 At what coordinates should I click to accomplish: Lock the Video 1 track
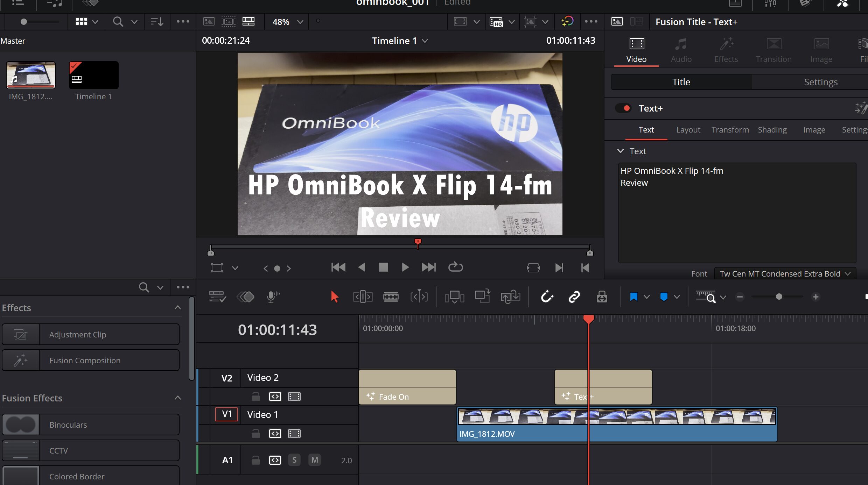point(256,434)
